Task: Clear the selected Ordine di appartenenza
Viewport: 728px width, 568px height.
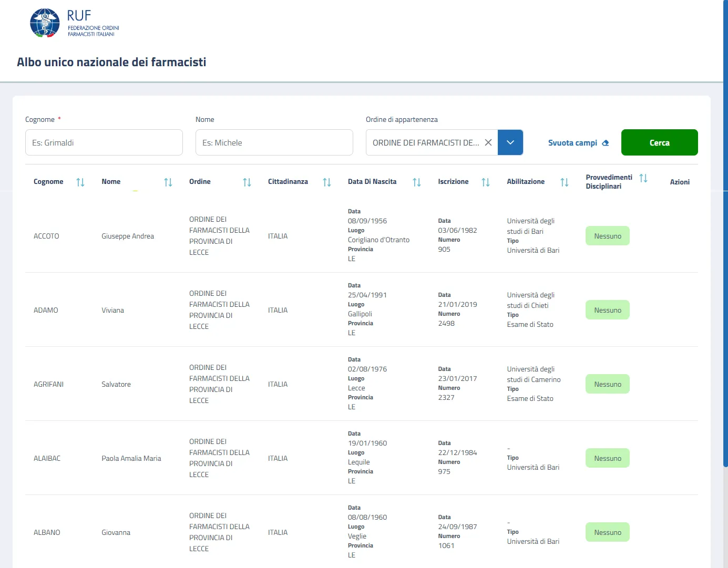Action: [488, 142]
